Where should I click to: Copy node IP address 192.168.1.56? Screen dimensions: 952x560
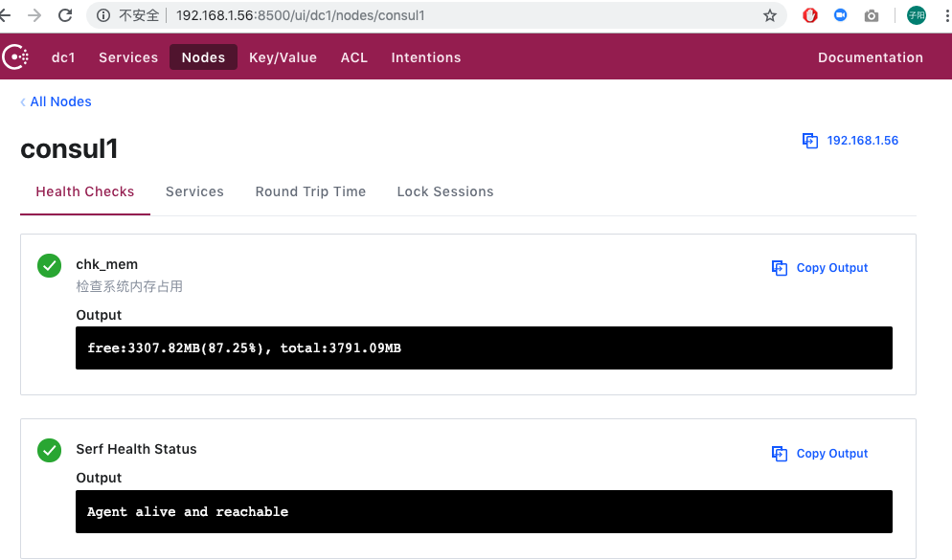850,141
